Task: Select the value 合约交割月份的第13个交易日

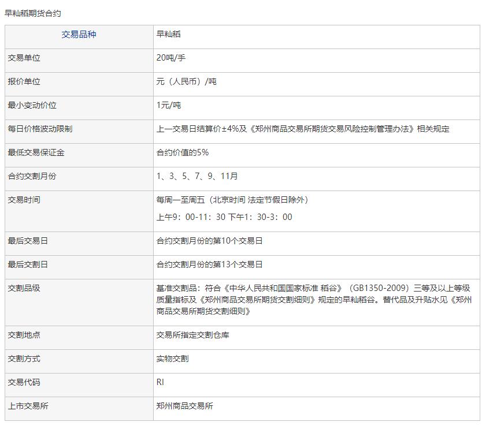Action: [x=209, y=264]
